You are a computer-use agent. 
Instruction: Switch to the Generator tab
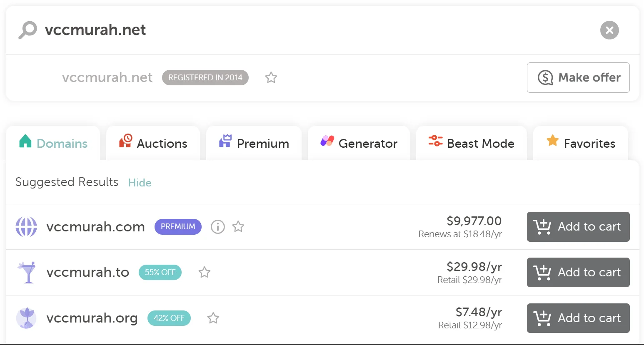coord(359,143)
